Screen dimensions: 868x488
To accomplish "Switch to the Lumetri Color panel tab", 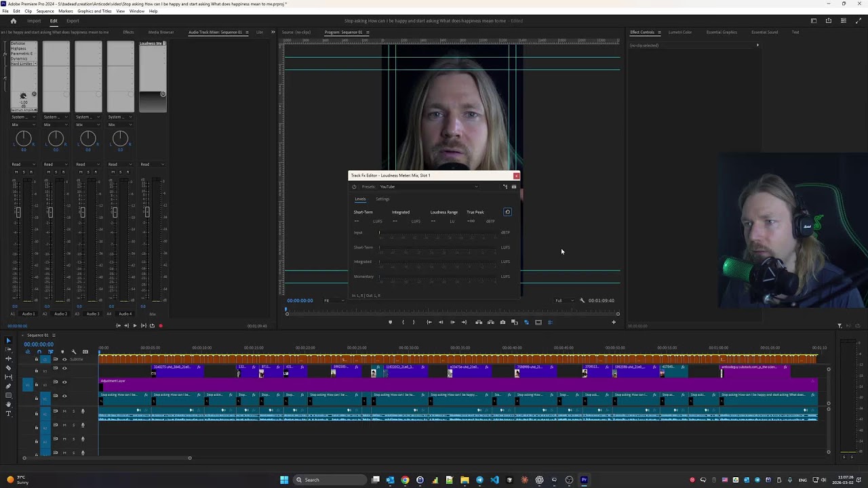I will point(680,33).
